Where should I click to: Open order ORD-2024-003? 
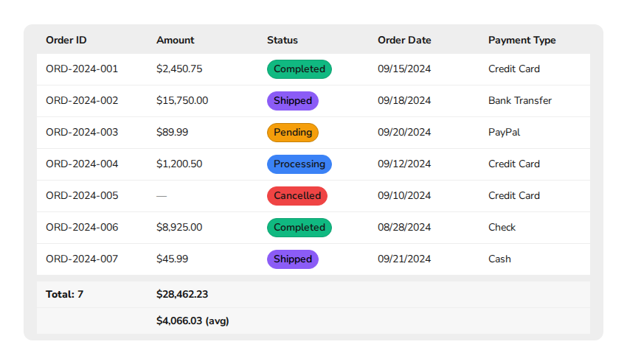pos(82,133)
